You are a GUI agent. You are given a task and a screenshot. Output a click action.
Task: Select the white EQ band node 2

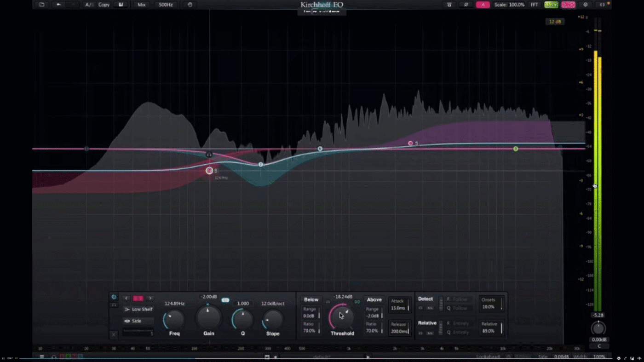tap(261, 164)
